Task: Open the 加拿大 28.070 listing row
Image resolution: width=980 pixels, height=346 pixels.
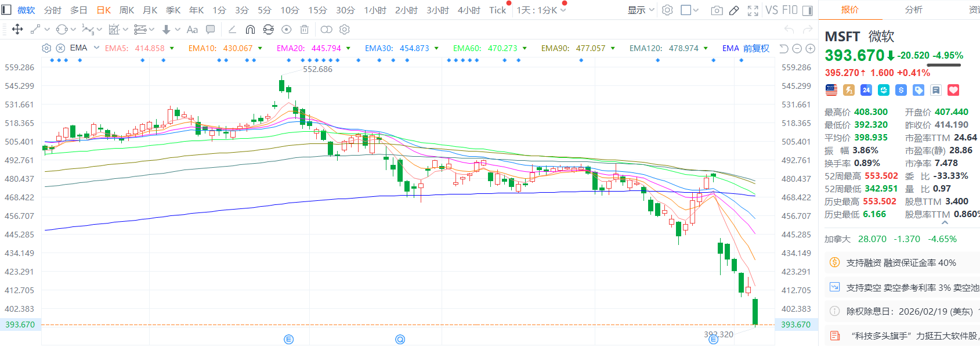Action: 891,239
